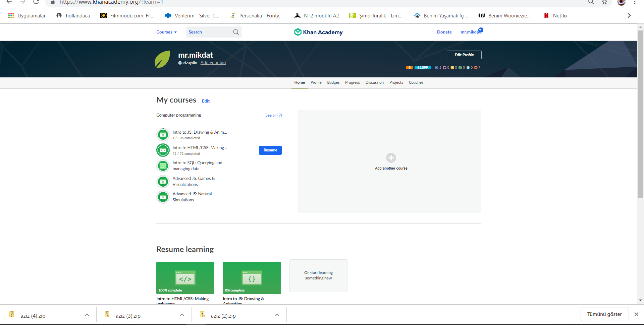Switch to the Badges tab
This screenshot has width=644, height=325.
[x=333, y=82]
